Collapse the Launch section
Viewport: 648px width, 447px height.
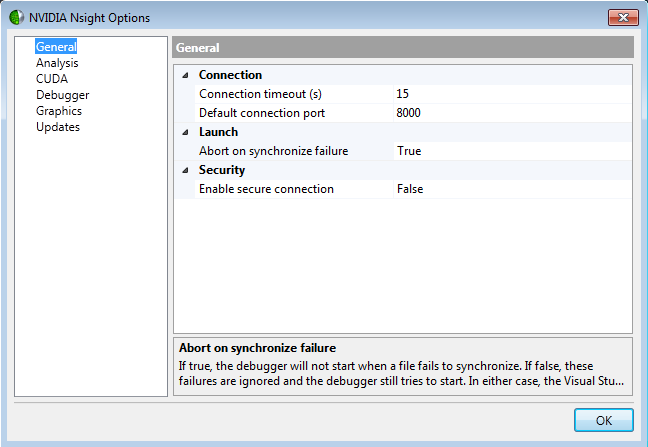pyautogui.click(x=184, y=132)
